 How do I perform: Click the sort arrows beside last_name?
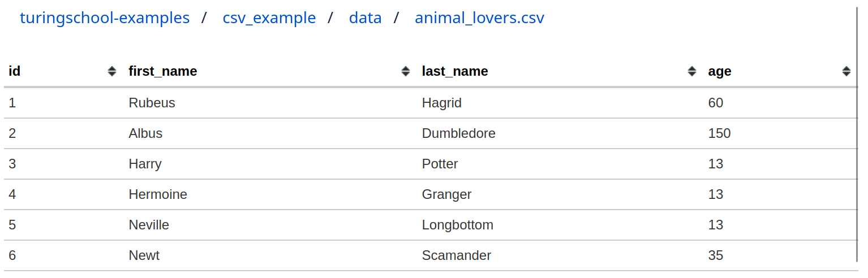click(692, 71)
